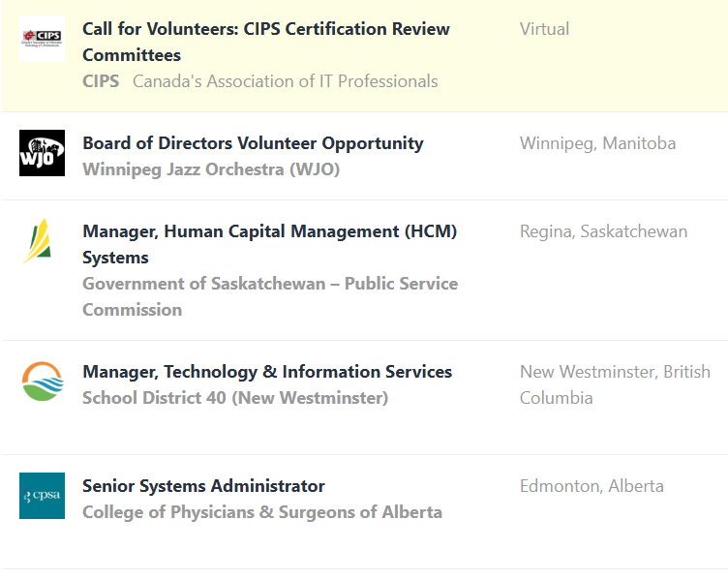Click the Regina, Saskatchewan location
728x581 pixels.
(603, 231)
